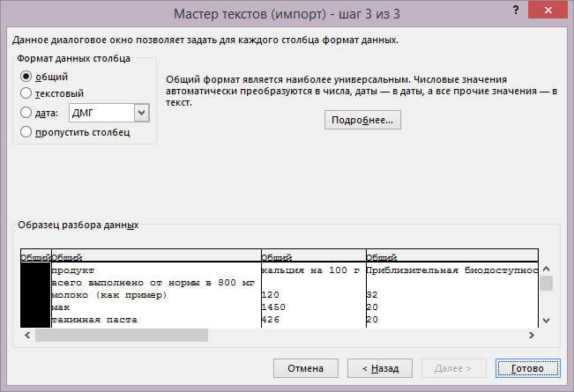
Task: Select the "пропустить столбец" radio option
Action: (x=26, y=132)
